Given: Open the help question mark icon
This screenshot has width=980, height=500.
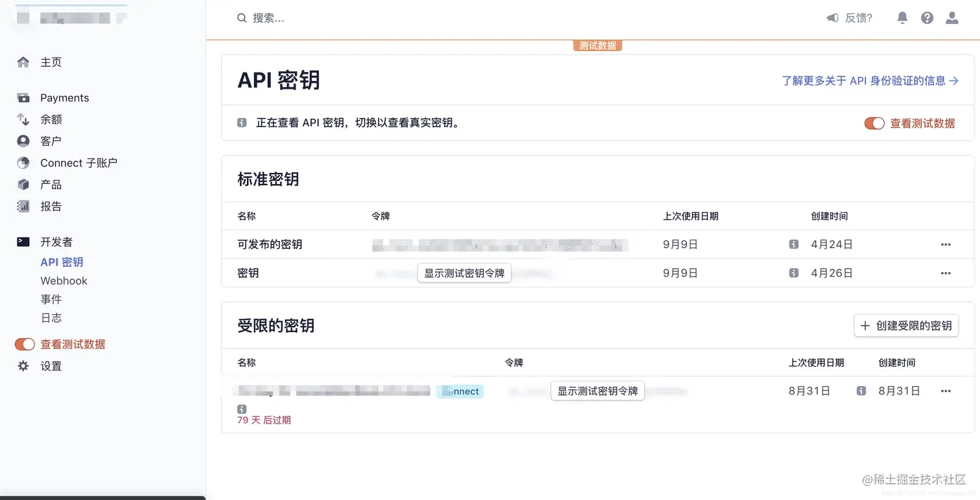Looking at the screenshot, I should 927,18.
